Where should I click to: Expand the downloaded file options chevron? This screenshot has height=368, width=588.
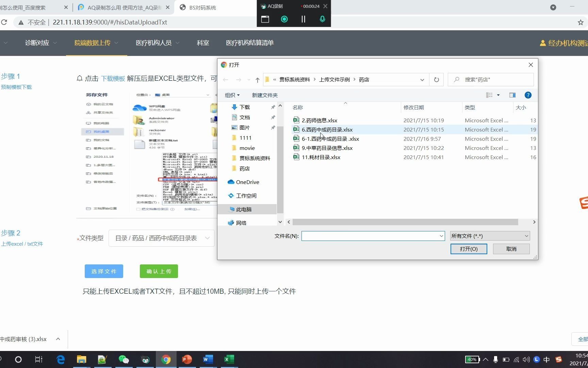click(x=58, y=339)
